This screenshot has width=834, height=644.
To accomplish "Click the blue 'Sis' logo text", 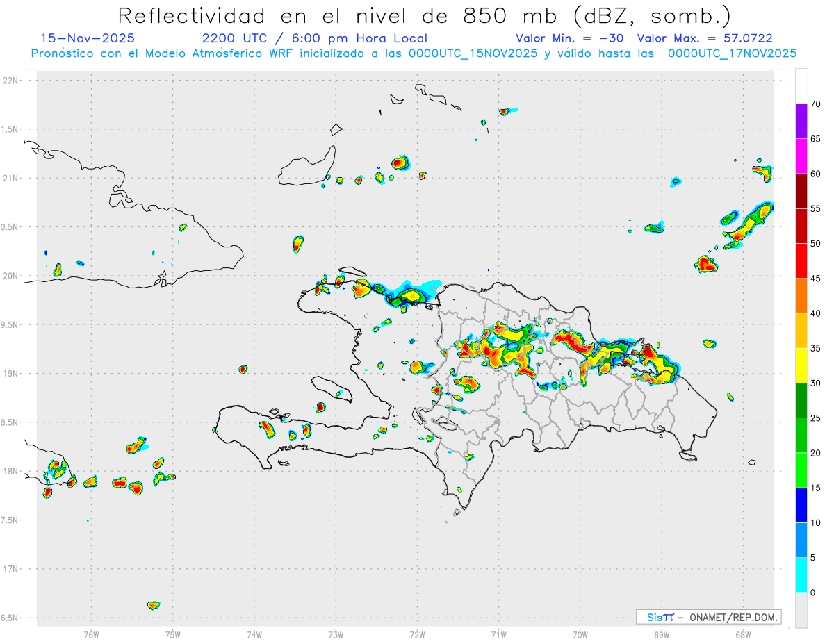I will click(655, 617).
